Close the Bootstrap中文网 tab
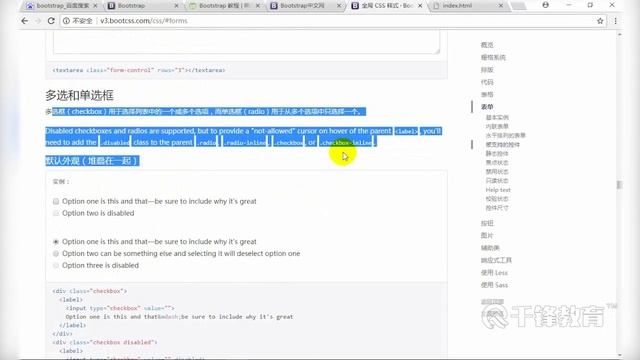The width and height of the screenshot is (640, 360). 339,6
